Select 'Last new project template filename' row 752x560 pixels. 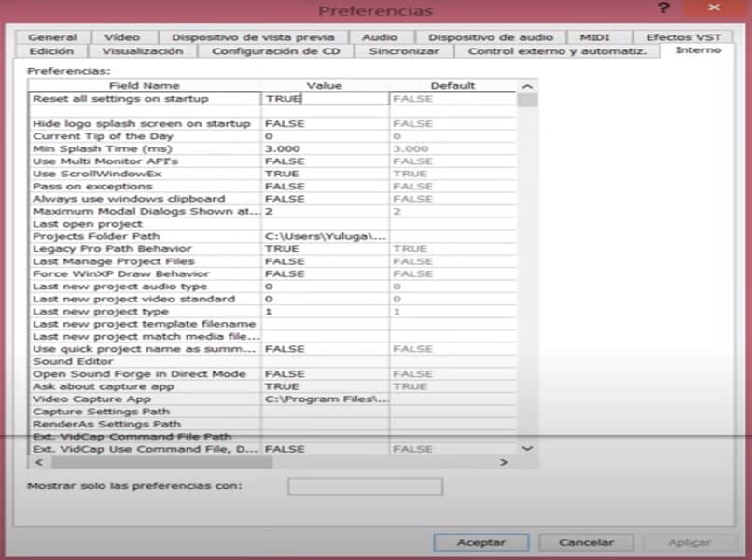[x=272, y=324]
